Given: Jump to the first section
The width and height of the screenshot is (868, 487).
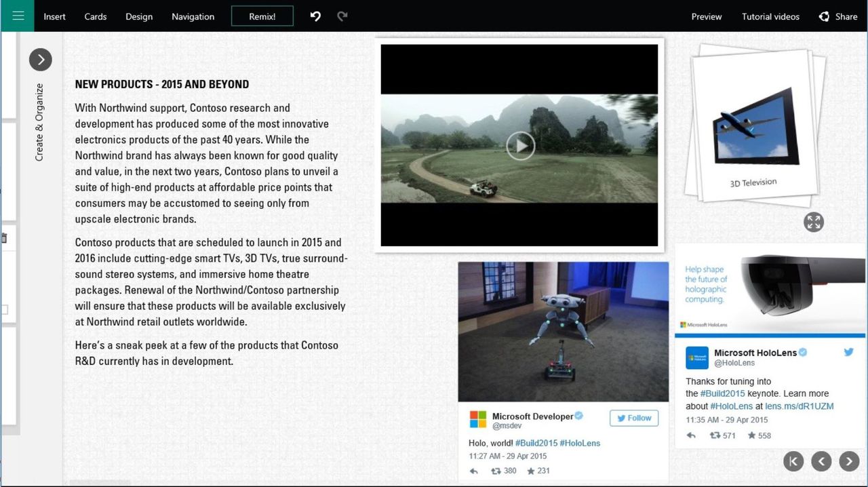Looking at the screenshot, I should pos(793,461).
